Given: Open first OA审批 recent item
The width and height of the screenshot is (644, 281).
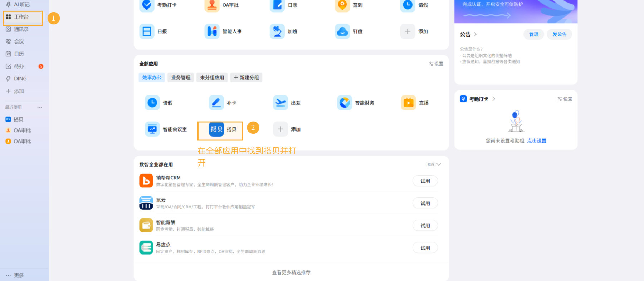Looking at the screenshot, I should point(18,130).
